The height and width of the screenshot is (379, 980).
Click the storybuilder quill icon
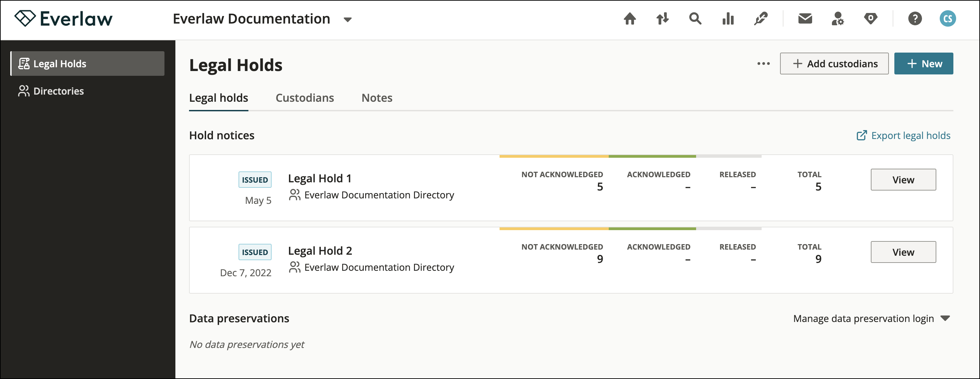pyautogui.click(x=761, y=18)
